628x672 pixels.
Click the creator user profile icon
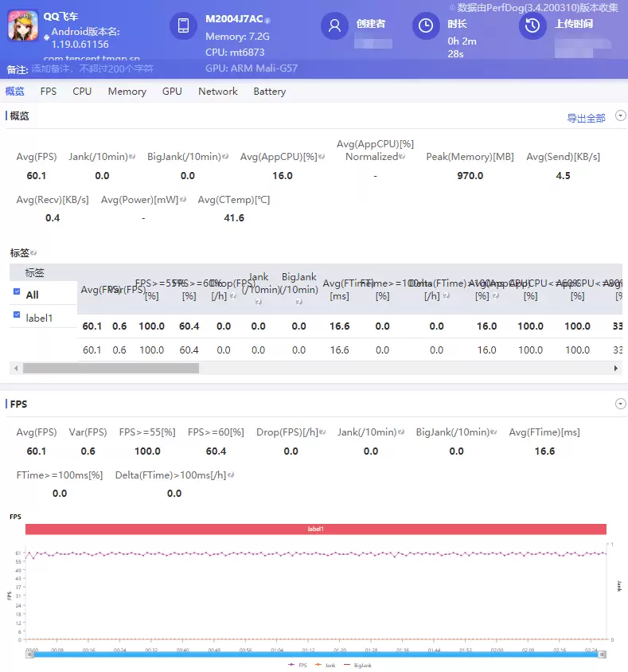pos(334,25)
